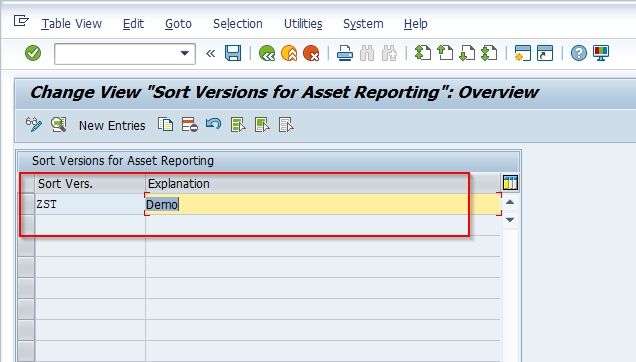
Task: Open Help with the question mark icon
Action: point(578,53)
